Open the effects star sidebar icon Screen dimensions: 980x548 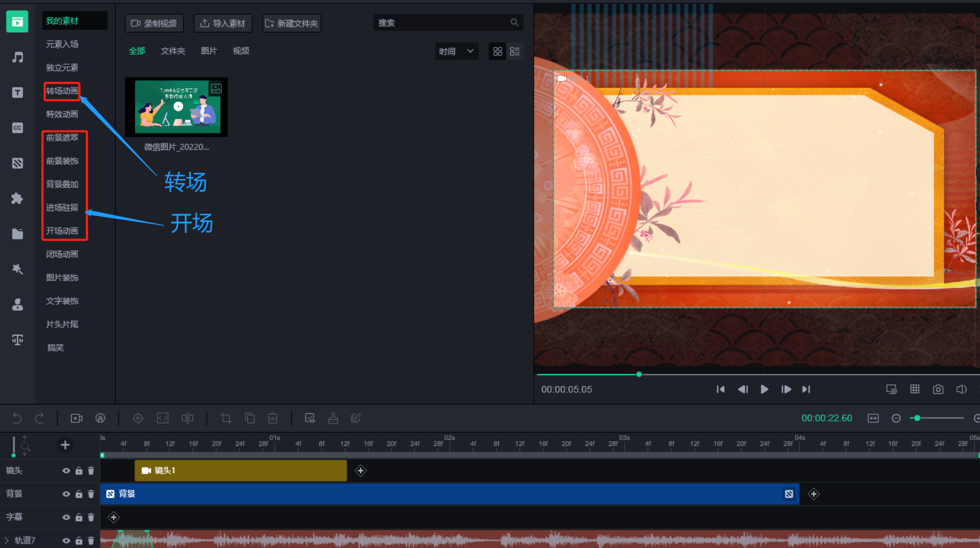tap(17, 269)
